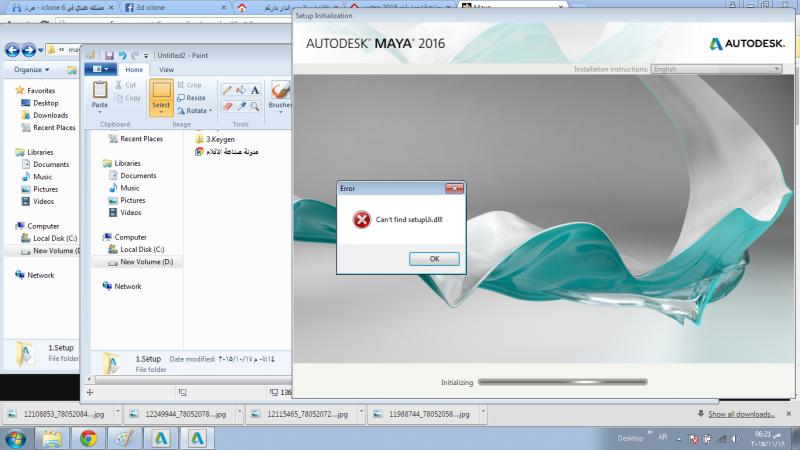Open the Organize menu in Explorer
Image resolution: width=800 pixels, height=450 pixels.
point(32,69)
